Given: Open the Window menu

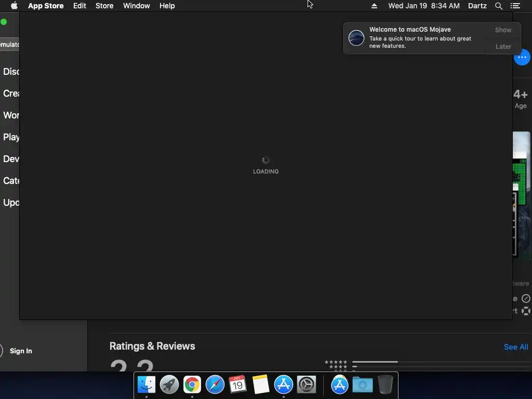Looking at the screenshot, I should click(137, 6).
